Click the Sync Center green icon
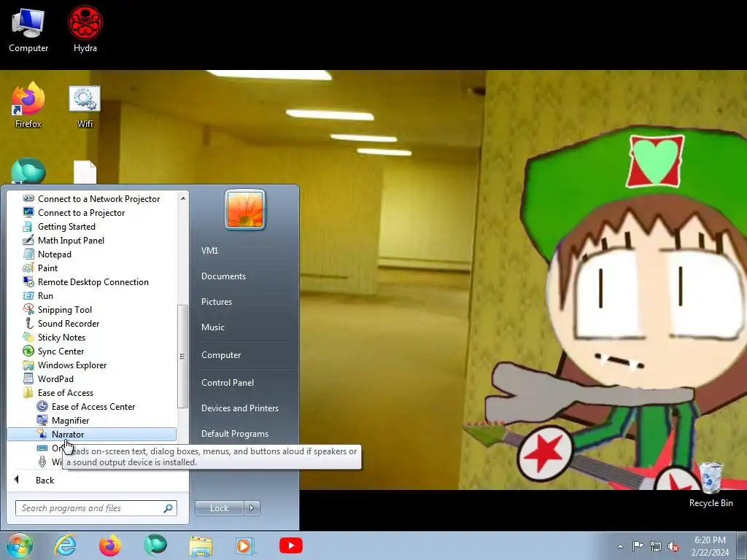Screen dimensions: 747x560 click(x=28, y=351)
